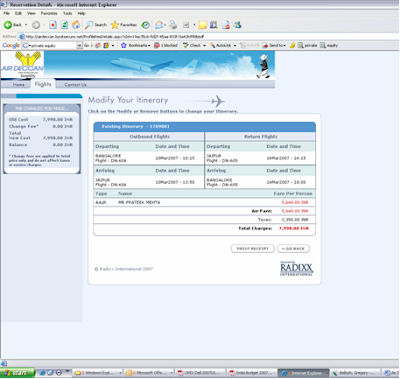Open the Contact Us tab
The image size is (400, 379).
coord(75,85)
